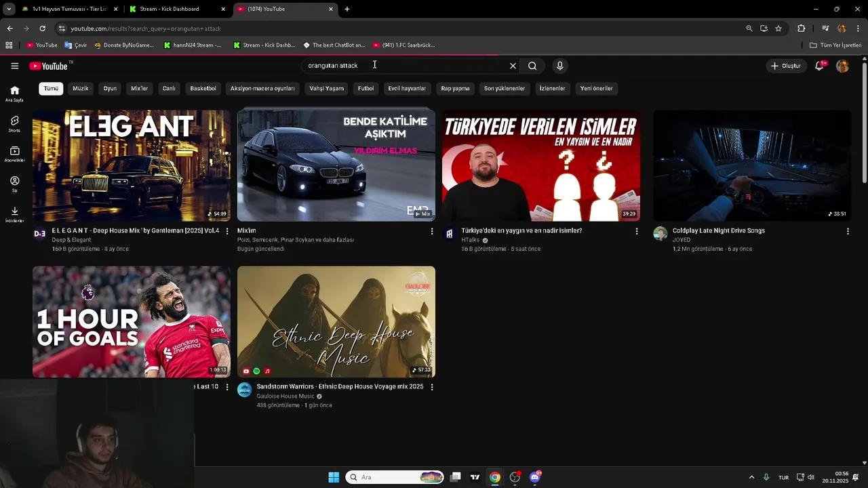Show hidden system tray icons
Image resolution: width=868 pixels, height=488 pixels.
tap(751, 477)
